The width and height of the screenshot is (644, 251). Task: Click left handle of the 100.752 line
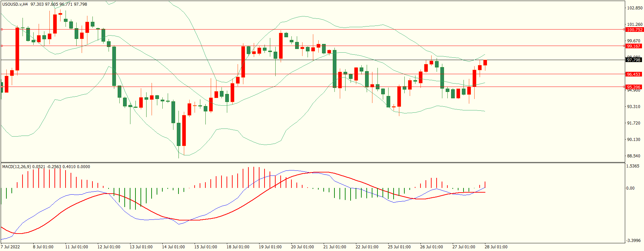(2, 30)
